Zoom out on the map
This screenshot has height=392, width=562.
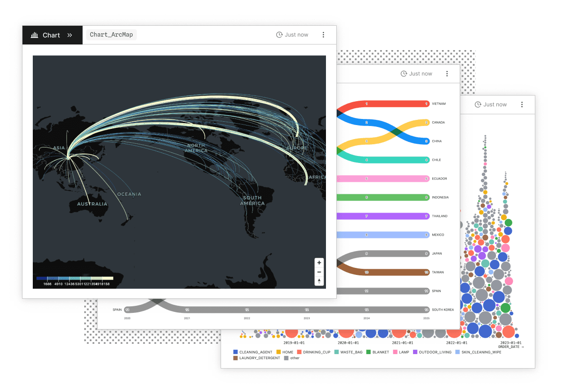(319, 272)
